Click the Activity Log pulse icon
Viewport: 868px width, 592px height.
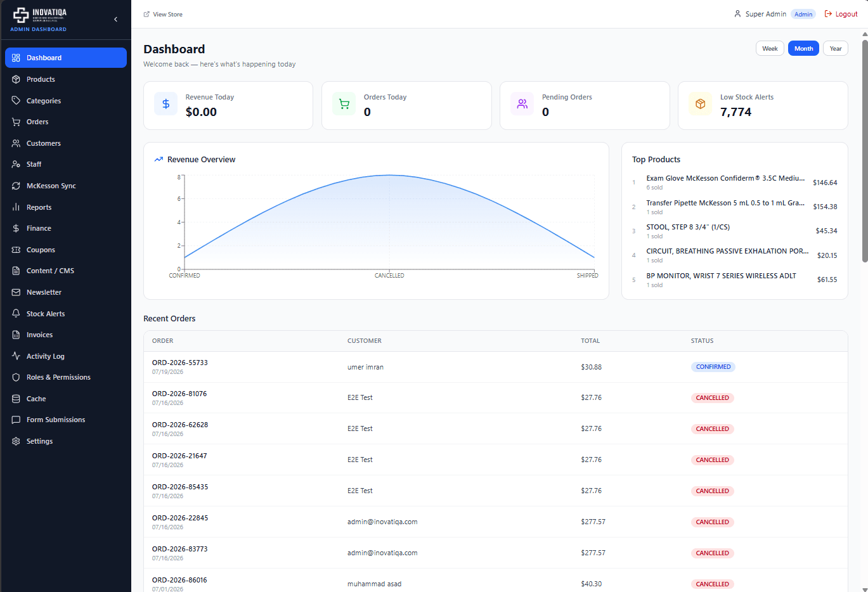[16, 356]
